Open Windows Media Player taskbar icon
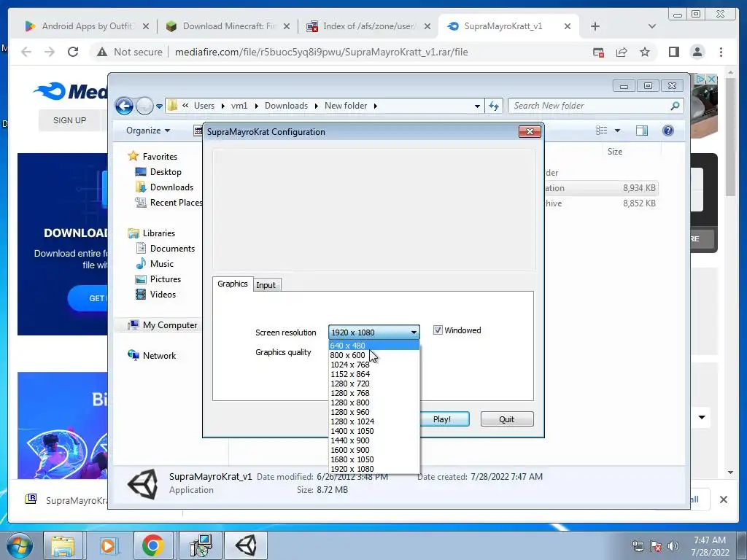 pos(108,545)
